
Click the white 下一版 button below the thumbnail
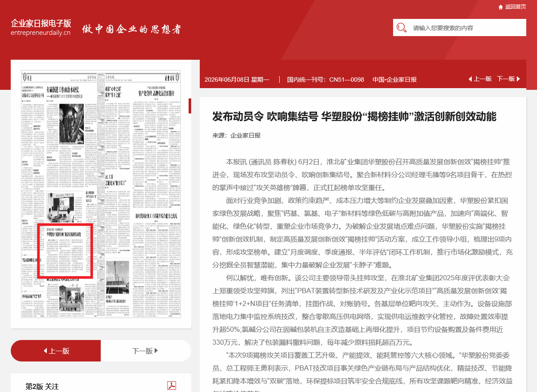click(146, 351)
